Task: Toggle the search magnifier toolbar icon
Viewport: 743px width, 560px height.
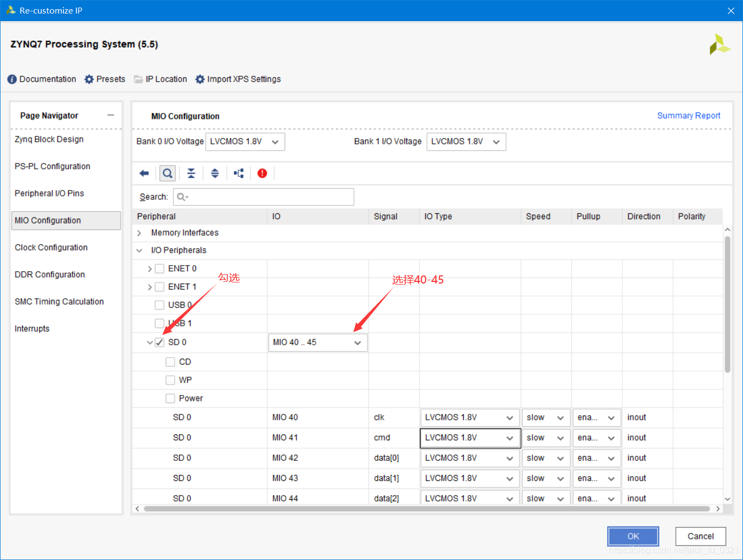Action: coord(168,173)
